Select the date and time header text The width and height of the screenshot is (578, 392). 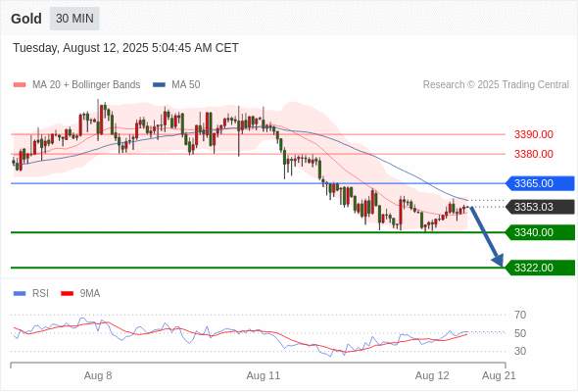125,48
